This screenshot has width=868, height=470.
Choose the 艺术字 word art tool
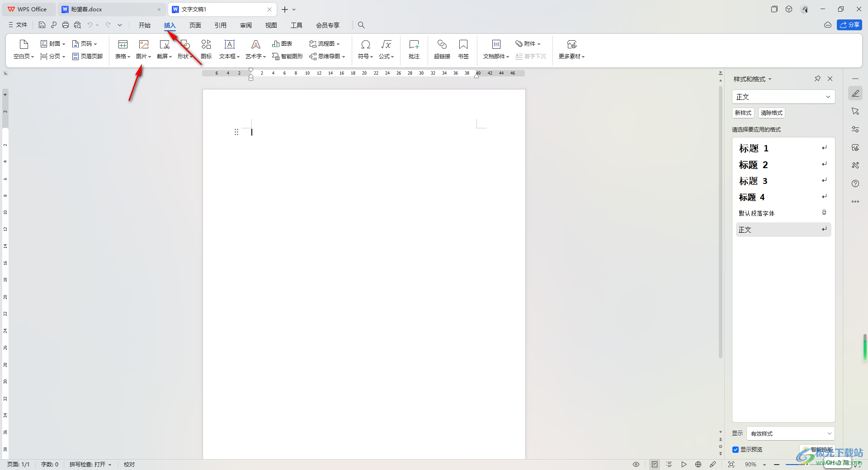pyautogui.click(x=255, y=49)
